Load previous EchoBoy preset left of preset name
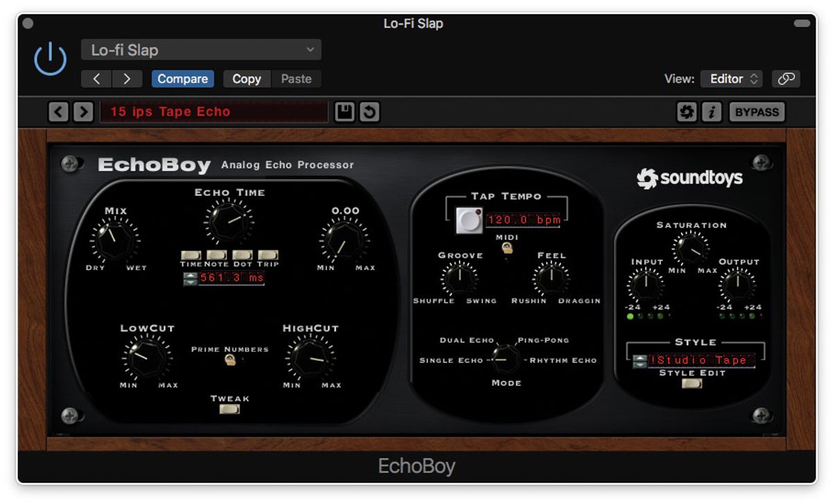This screenshot has width=833, height=504. [58, 112]
